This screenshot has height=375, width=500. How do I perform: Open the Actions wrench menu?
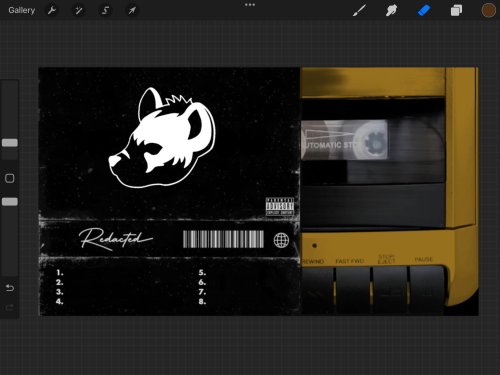coord(52,10)
